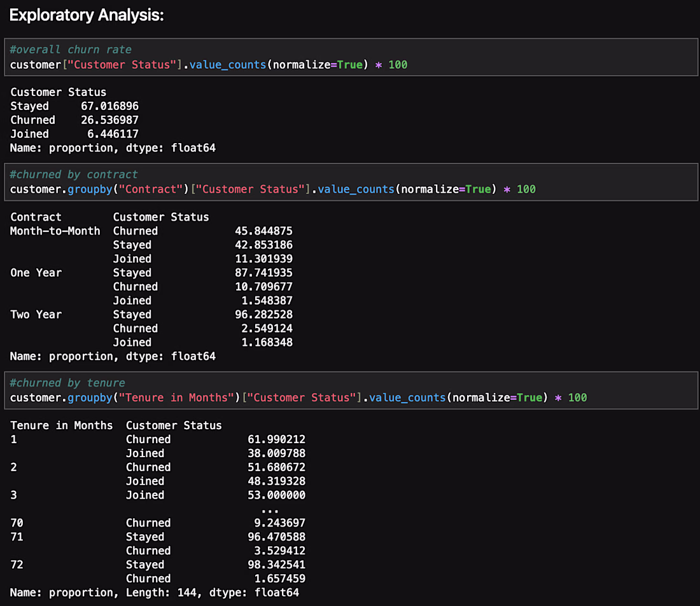Click the tenure index label 70
700x606 pixels.
click(17, 523)
